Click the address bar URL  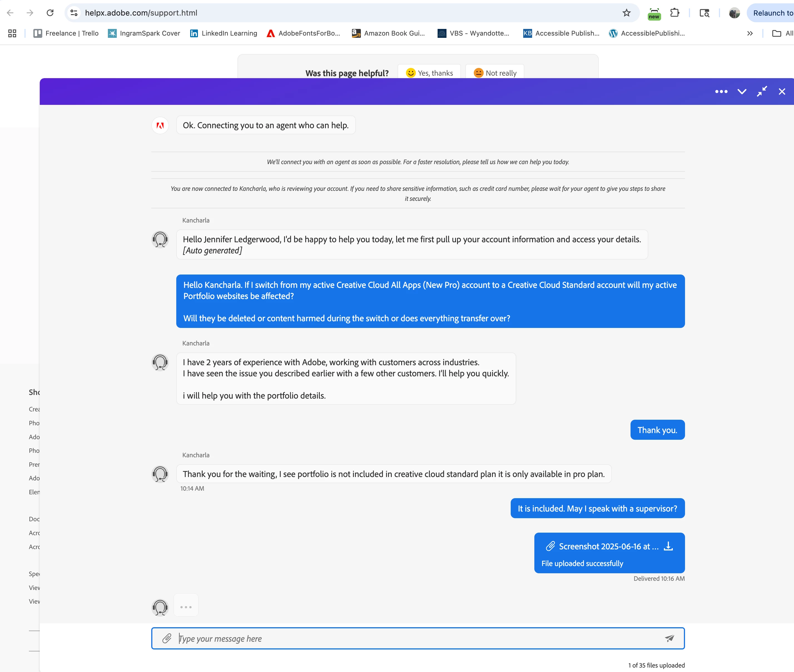[141, 13]
